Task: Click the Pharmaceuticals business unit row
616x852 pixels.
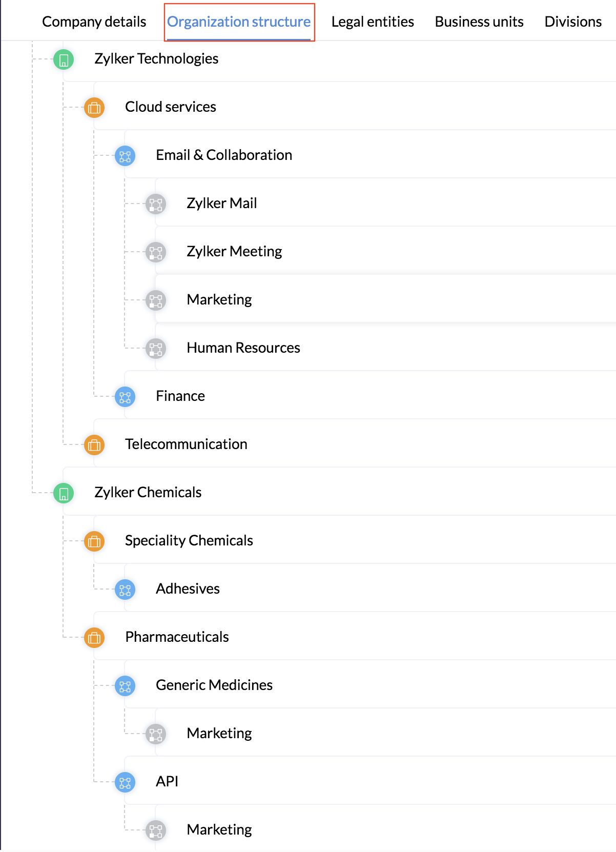Action: click(177, 638)
